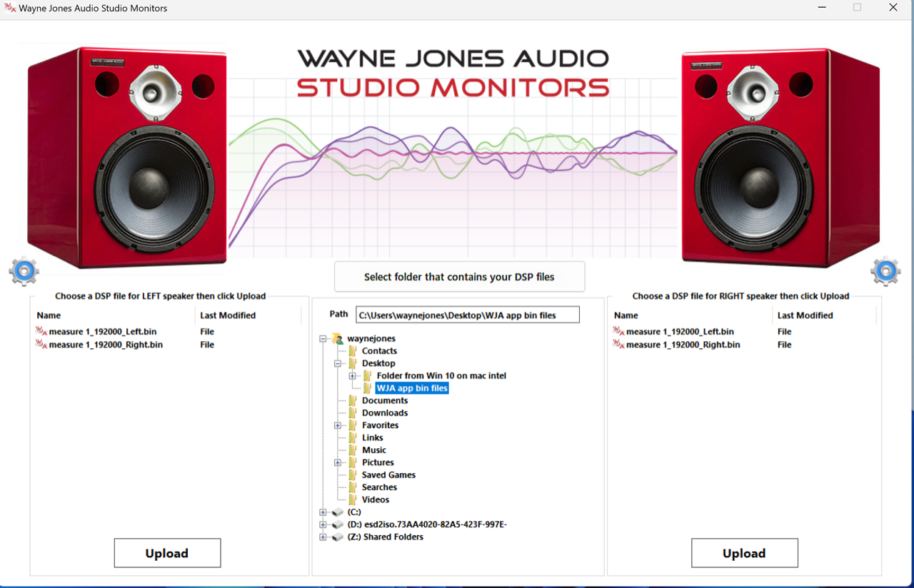
Task: Expand Folder from Win 10 on mac intel
Action: [353, 376]
